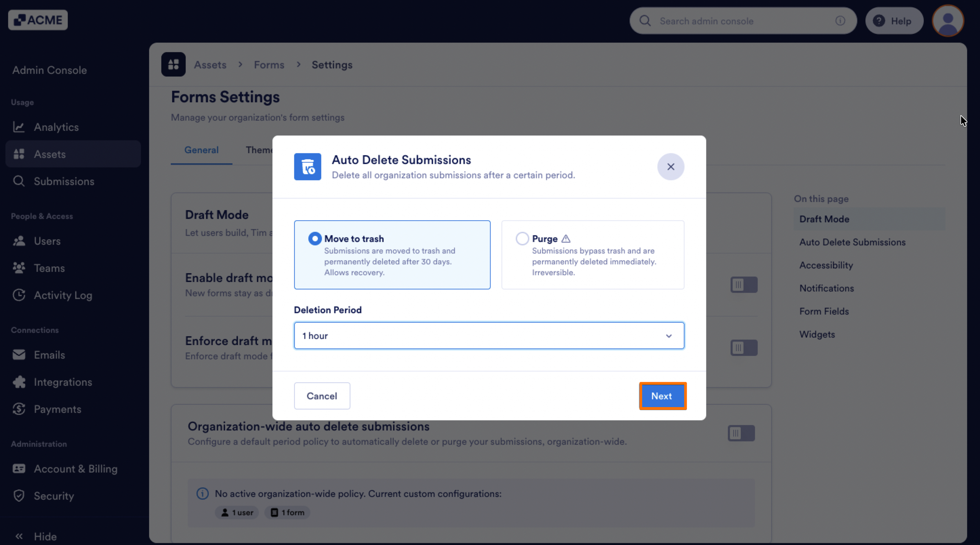This screenshot has height=545, width=980.
Task: Click the Assets grid icon in breadcrumb
Action: tap(173, 64)
